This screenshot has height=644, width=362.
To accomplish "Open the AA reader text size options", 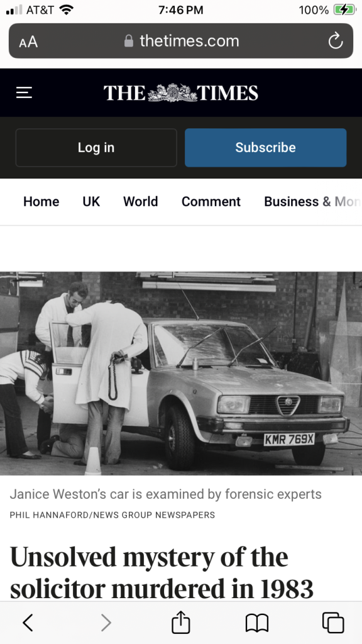I will [28, 42].
